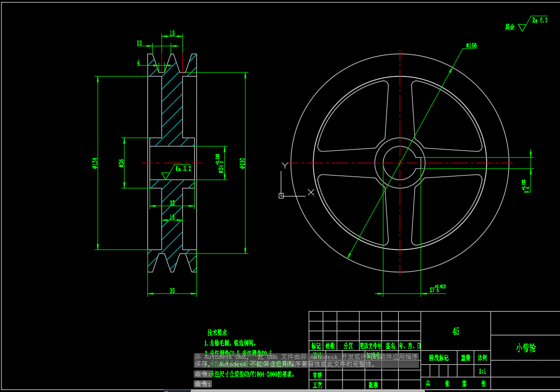Click the Ra 3.2 surface roughness symbol

(176, 172)
